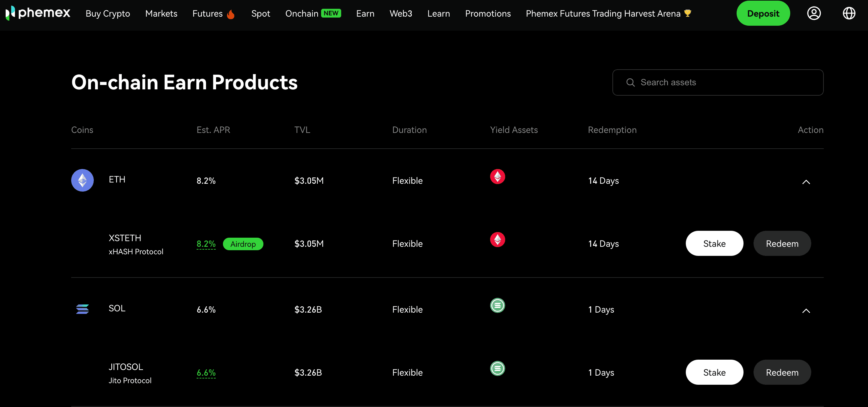
Task: Click the Phemex logo
Action: pos(38,13)
